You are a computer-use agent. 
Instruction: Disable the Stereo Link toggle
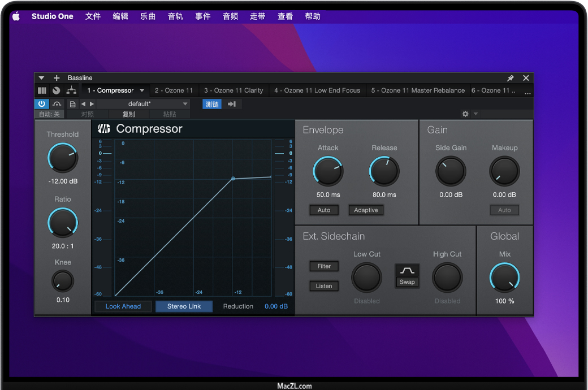pyautogui.click(x=184, y=306)
